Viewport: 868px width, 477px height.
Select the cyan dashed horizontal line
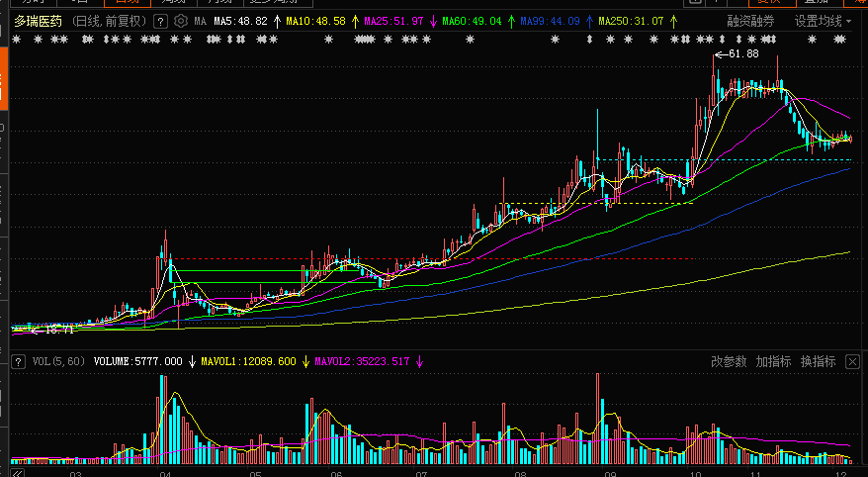coord(724,160)
